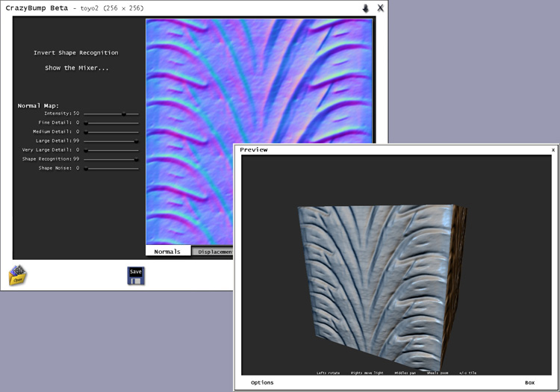560x392 pixels.
Task: Click the Large Detail slider handle
Action: pyautogui.click(x=136, y=140)
